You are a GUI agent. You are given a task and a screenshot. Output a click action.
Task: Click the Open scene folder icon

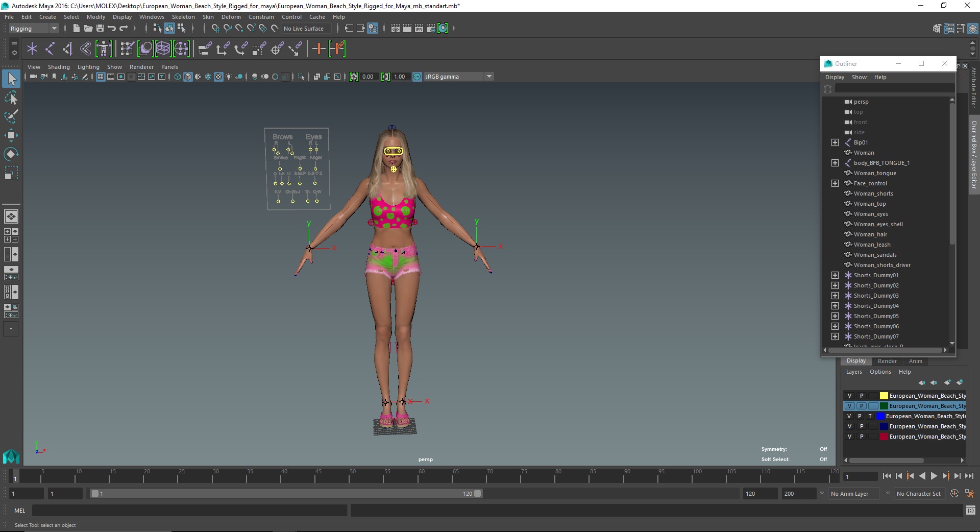click(x=88, y=29)
